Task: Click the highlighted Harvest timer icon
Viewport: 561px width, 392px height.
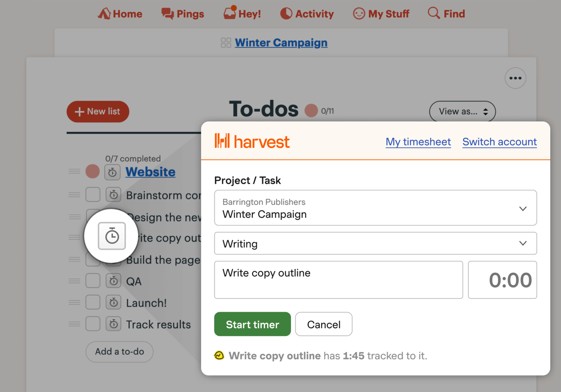Action: click(112, 236)
